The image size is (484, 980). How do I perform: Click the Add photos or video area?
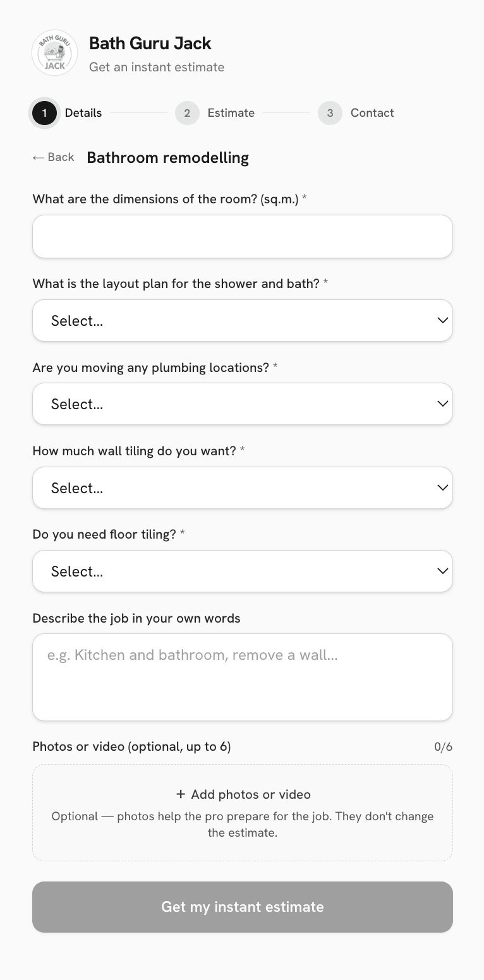tap(243, 813)
